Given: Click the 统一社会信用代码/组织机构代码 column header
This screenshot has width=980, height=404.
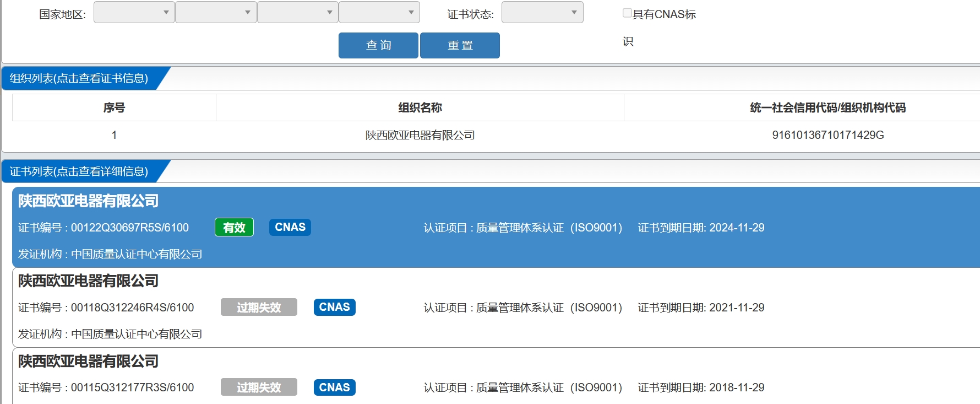Looking at the screenshot, I should click(x=827, y=107).
